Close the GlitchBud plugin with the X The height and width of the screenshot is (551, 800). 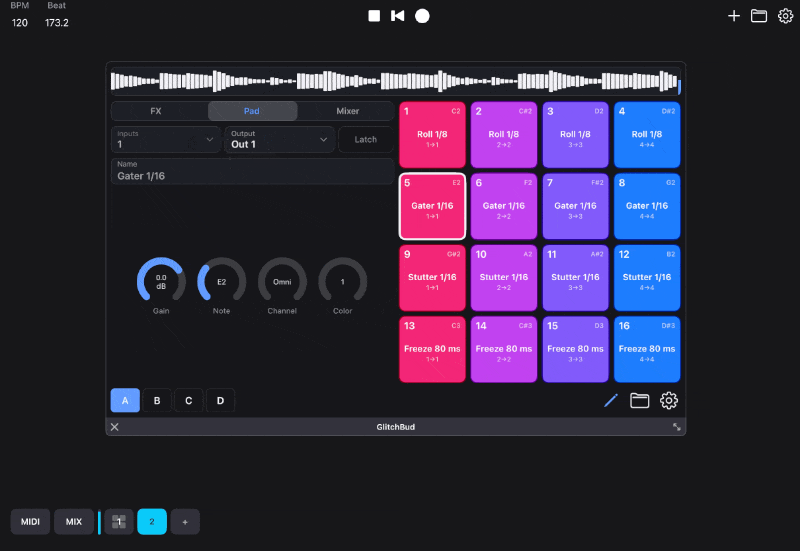coord(115,427)
